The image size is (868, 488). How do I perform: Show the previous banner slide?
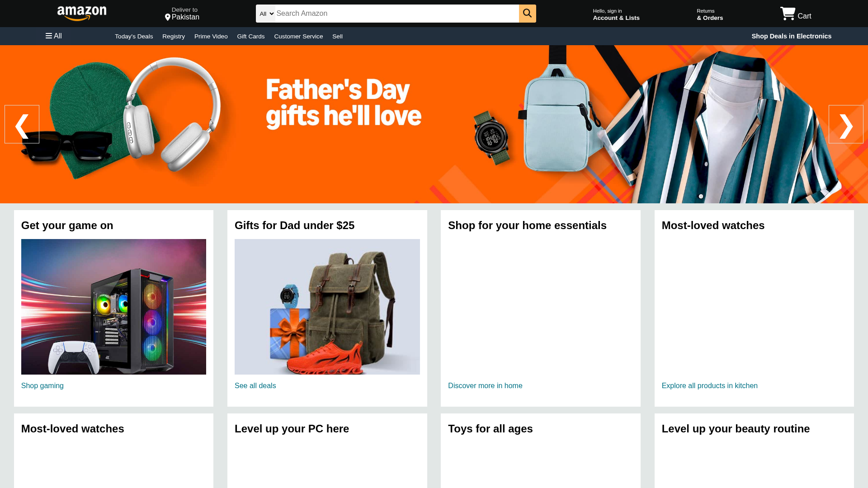pos(22,124)
